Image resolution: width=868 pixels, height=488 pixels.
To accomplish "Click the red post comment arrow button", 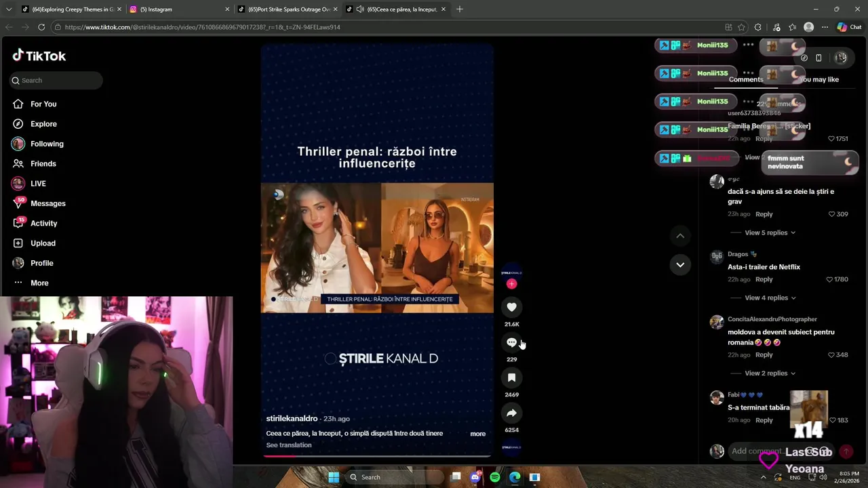I will (x=846, y=451).
